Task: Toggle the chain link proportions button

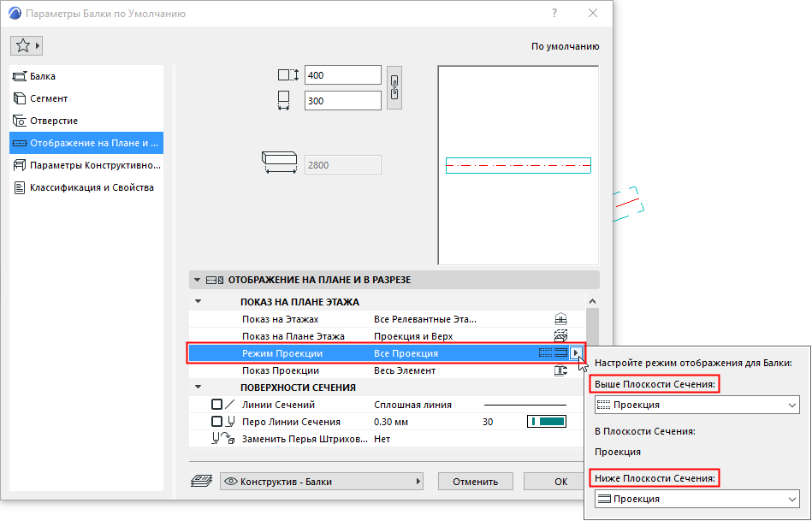Action: coord(394,87)
